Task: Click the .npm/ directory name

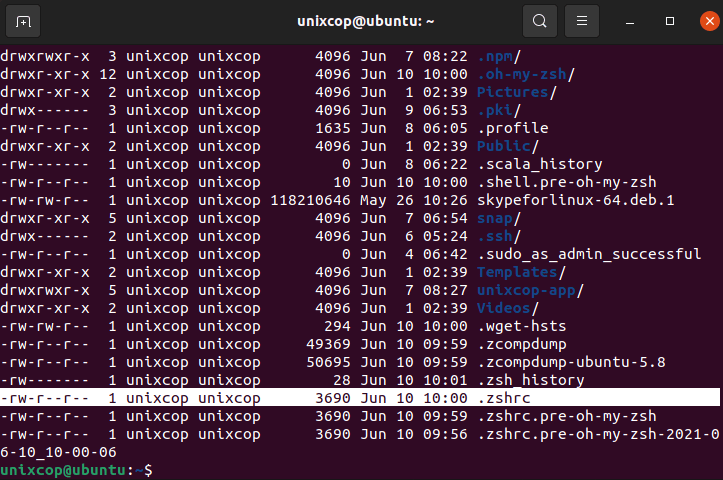Action: (499, 57)
